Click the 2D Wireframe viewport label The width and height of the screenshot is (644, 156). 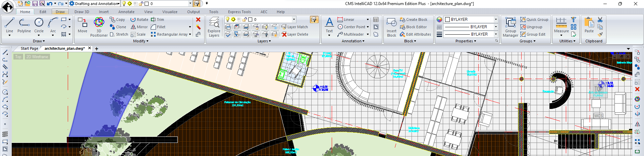pos(37,57)
